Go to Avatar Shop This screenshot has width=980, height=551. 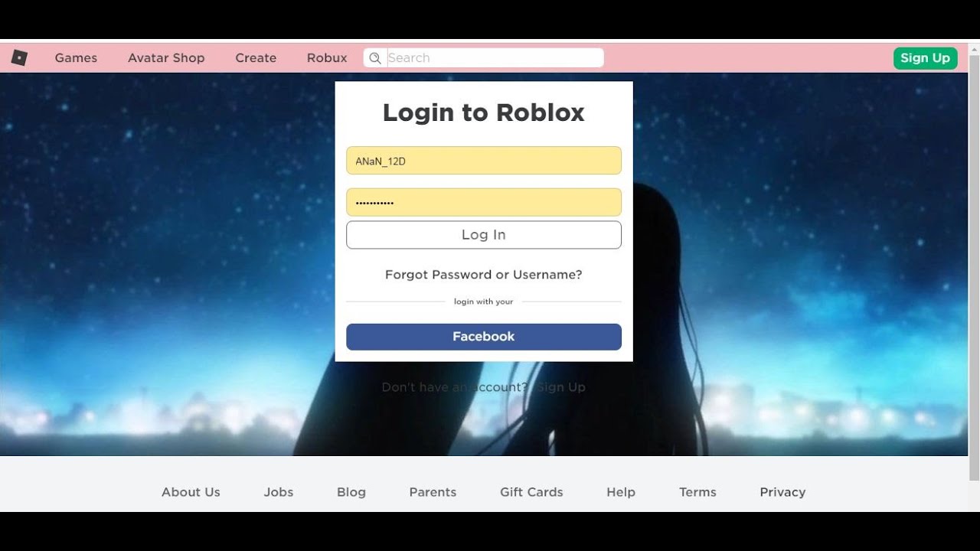pyautogui.click(x=166, y=58)
